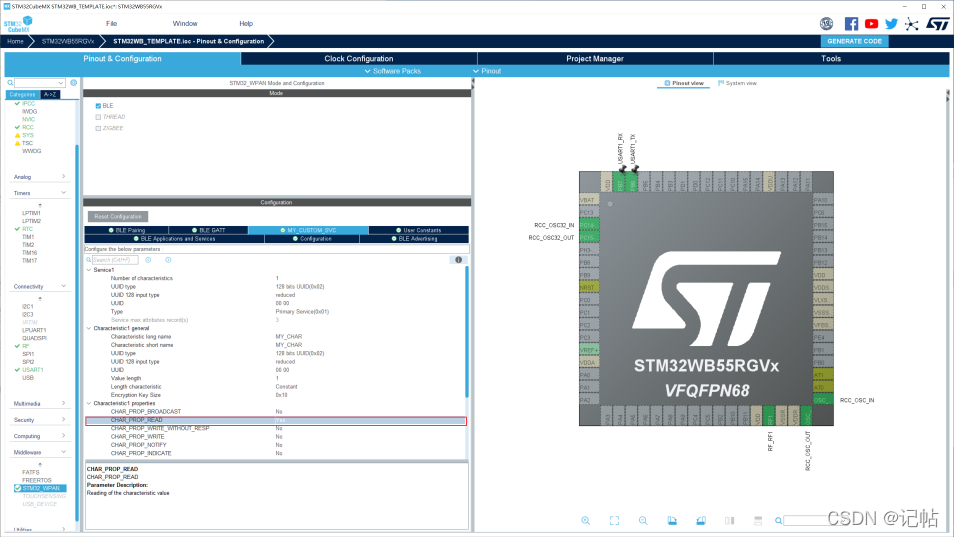Toggle the ZIGBEE checkbox

[x=98, y=128]
